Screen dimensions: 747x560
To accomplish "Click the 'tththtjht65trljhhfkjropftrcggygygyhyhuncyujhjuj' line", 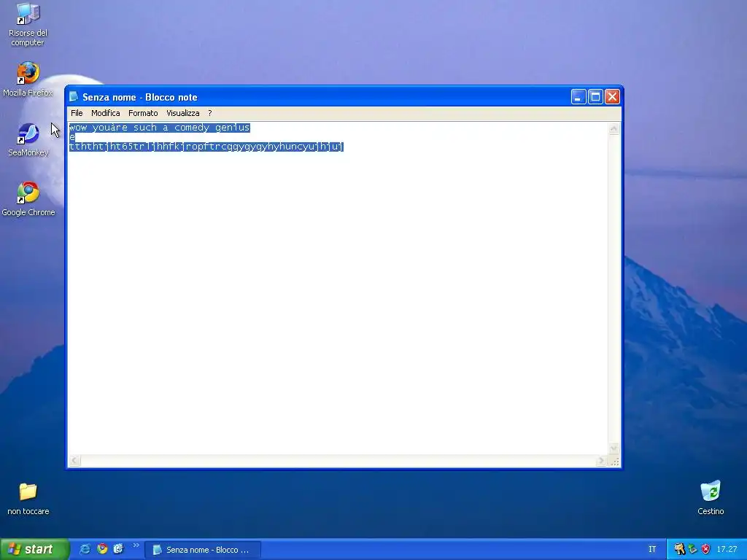I will pyautogui.click(x=206, y=147).
